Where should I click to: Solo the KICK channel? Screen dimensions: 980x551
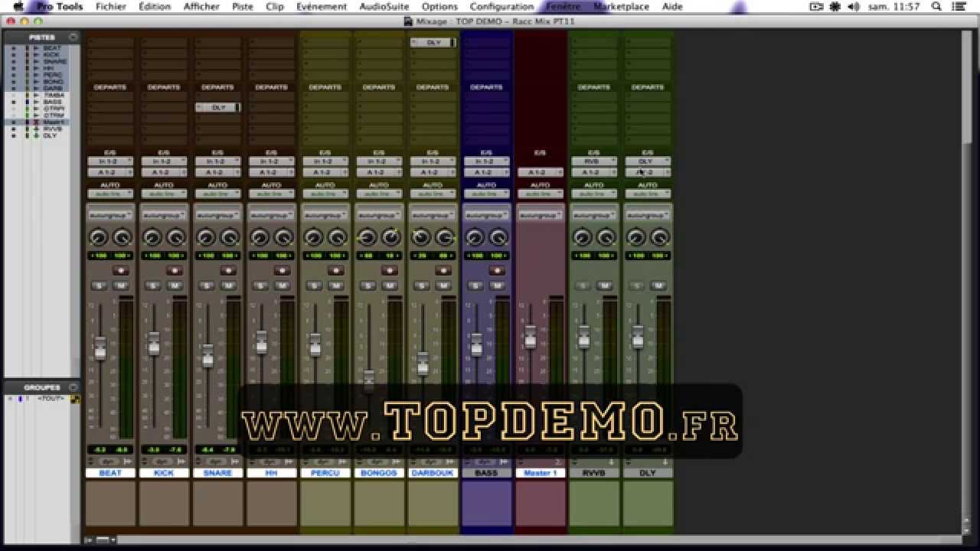153,285
